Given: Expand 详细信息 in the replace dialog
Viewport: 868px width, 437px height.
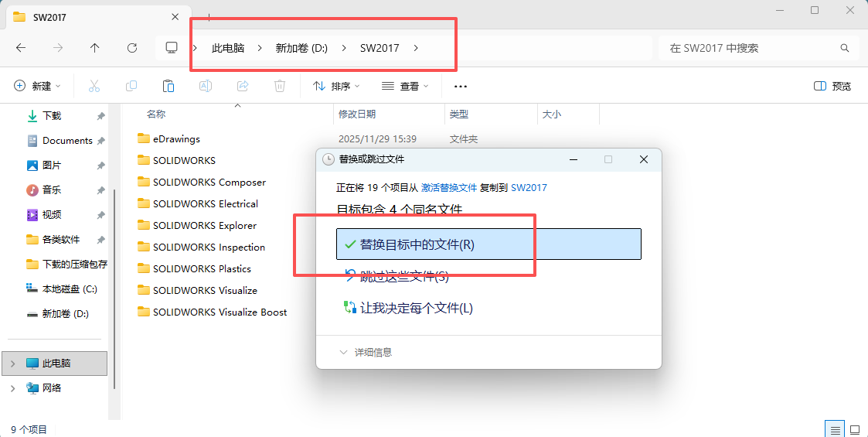Looking at the screenshot, I should pyautogui.click(x=366, y=352).
